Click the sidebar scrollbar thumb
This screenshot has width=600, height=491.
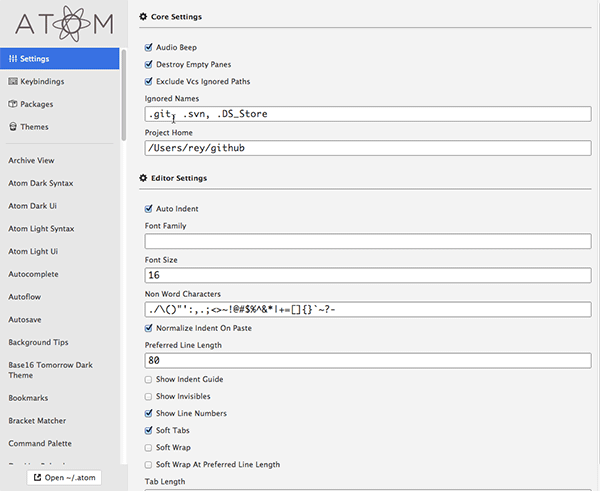(x=124, y=95)
